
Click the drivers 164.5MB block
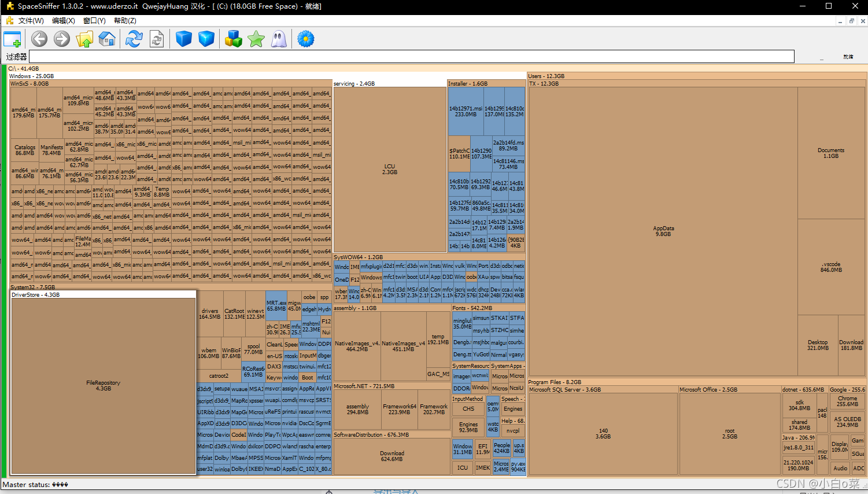tap(209, 314)
